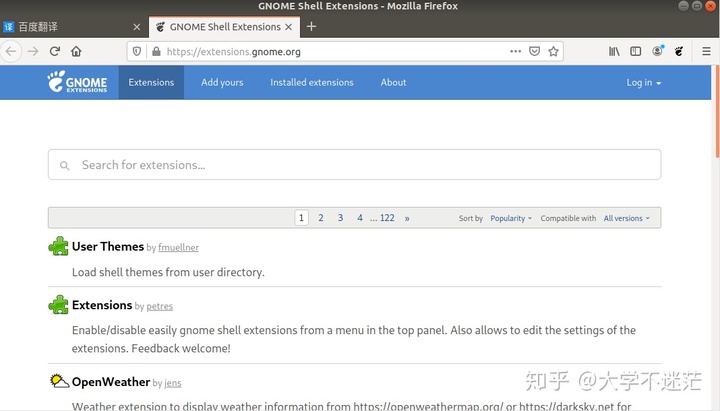Open the Firefox hamburger menu

coord(706,51)
